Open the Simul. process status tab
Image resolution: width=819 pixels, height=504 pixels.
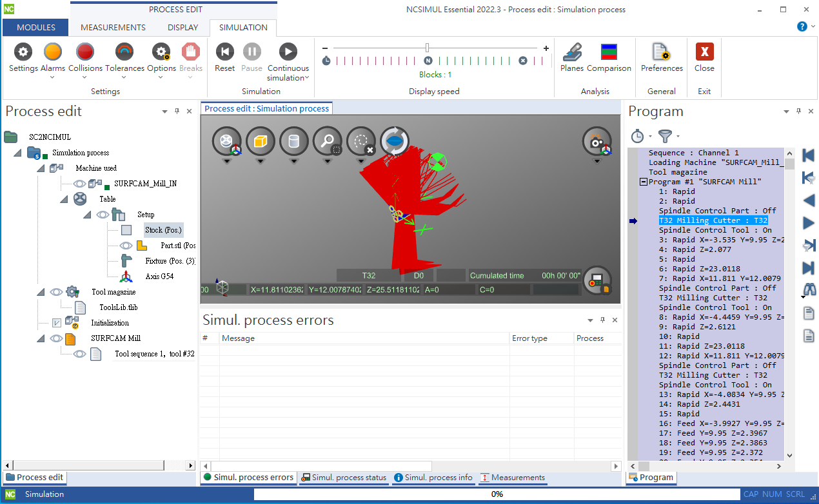click(344, 478)
